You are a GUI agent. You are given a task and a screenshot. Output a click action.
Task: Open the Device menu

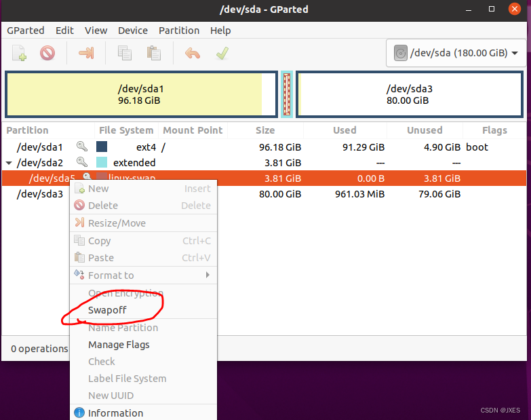click(133, 31)
